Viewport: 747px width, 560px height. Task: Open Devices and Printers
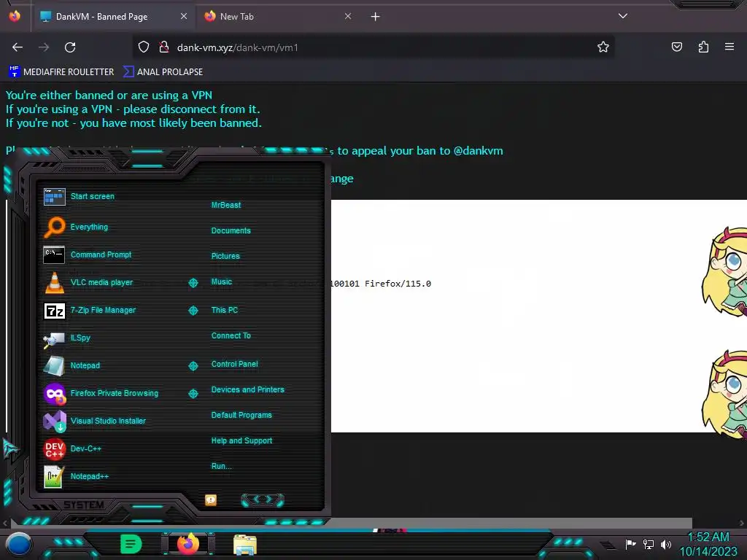coord(248,389)
